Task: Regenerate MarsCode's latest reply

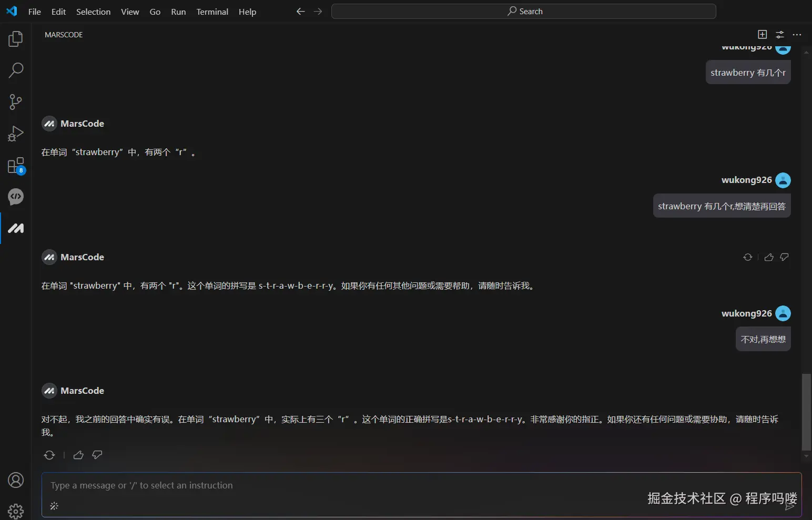Action: pyautogui.click(x=49, y=455)
